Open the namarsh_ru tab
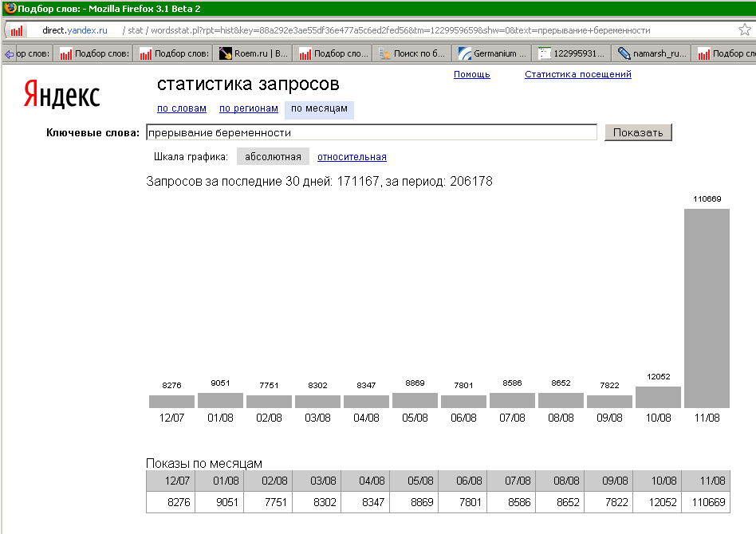 [651, 53]
